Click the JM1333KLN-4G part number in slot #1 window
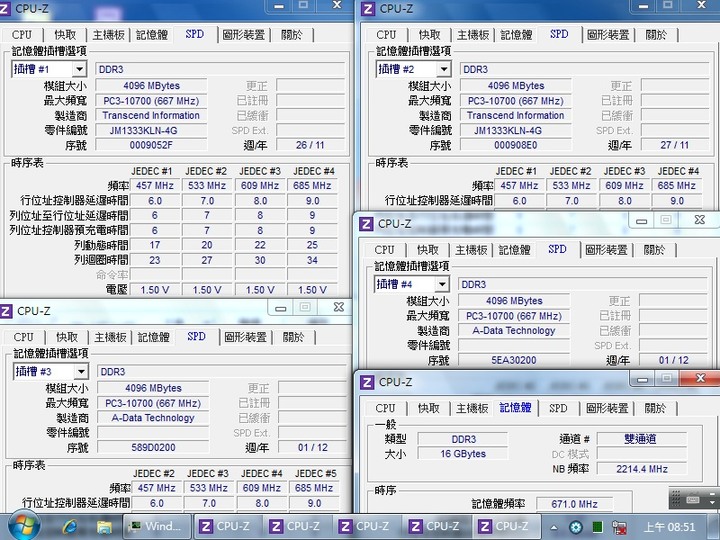This screenshot has width=720, height=540. coord(151,130)
